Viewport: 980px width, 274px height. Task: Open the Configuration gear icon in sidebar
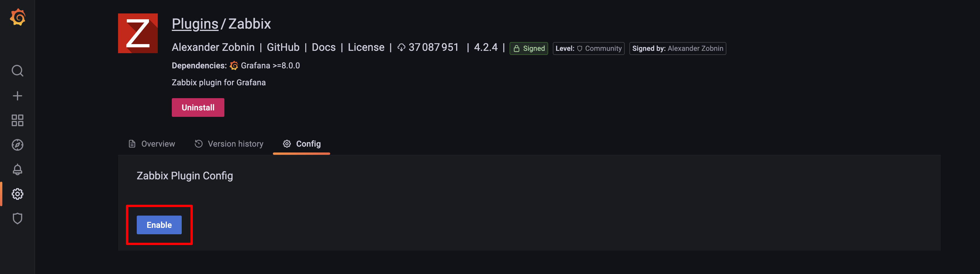click(x=18, y=194)
